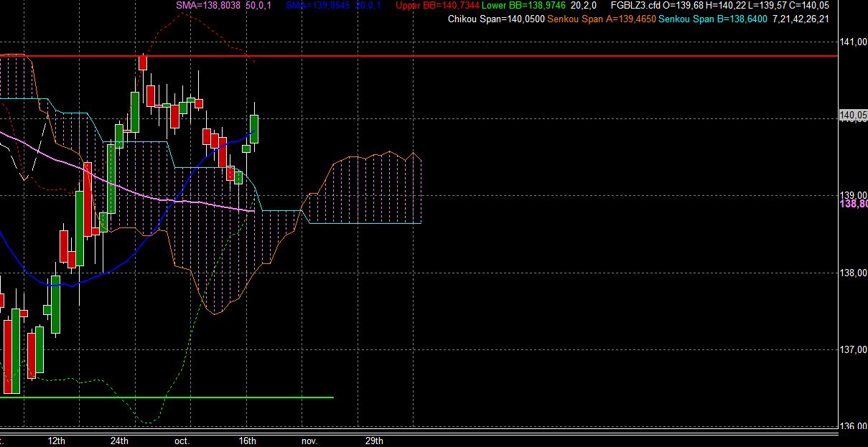Screen dimensions: 868x447
Task: Click the 136,00 price axis label
Action: [854, 426]
